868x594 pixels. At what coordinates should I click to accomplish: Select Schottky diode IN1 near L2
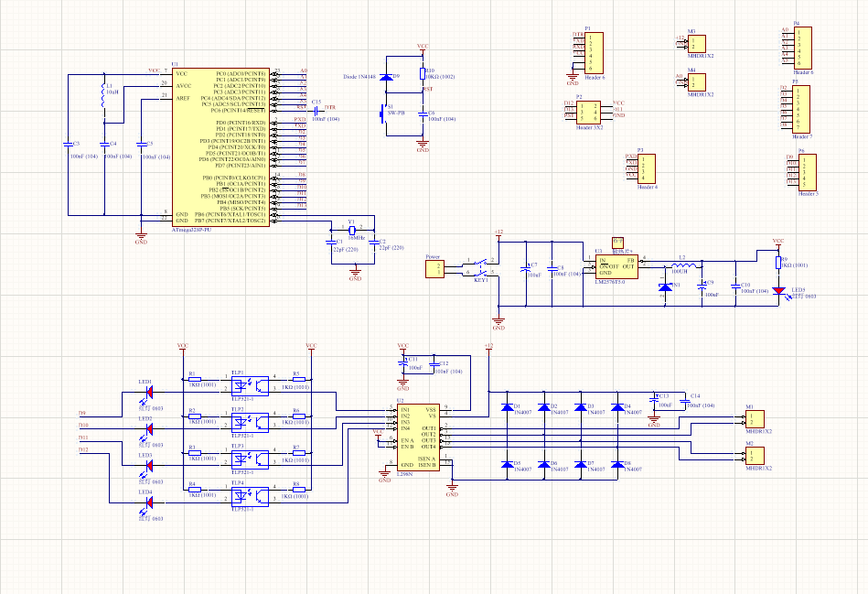(x=665, y=287)
